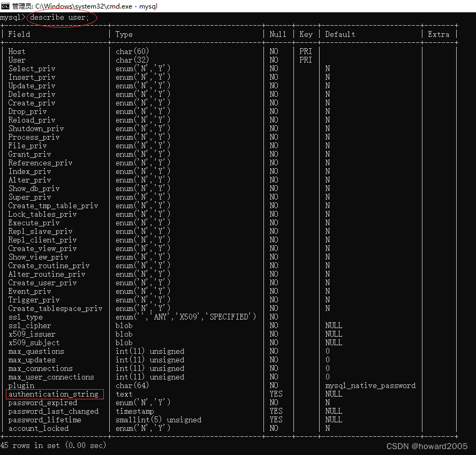The image size is (476, 455).
Task: Click the 'char(32)' type value
Action: click(132, 60)
